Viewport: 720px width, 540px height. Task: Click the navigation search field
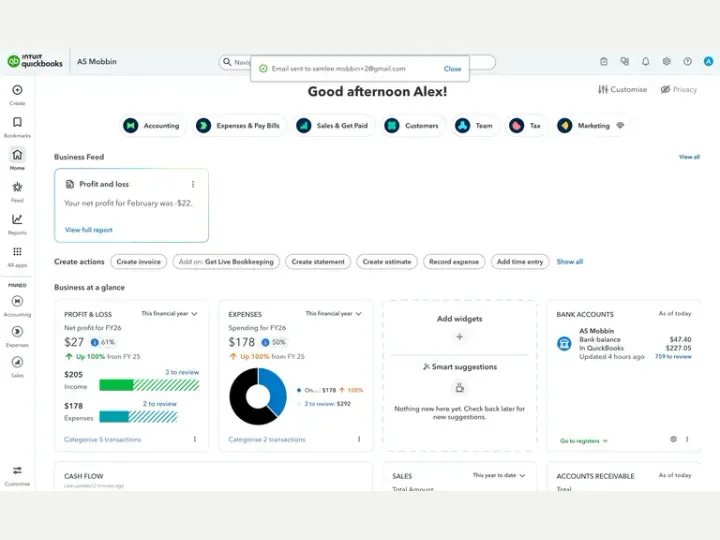[357, 62]
